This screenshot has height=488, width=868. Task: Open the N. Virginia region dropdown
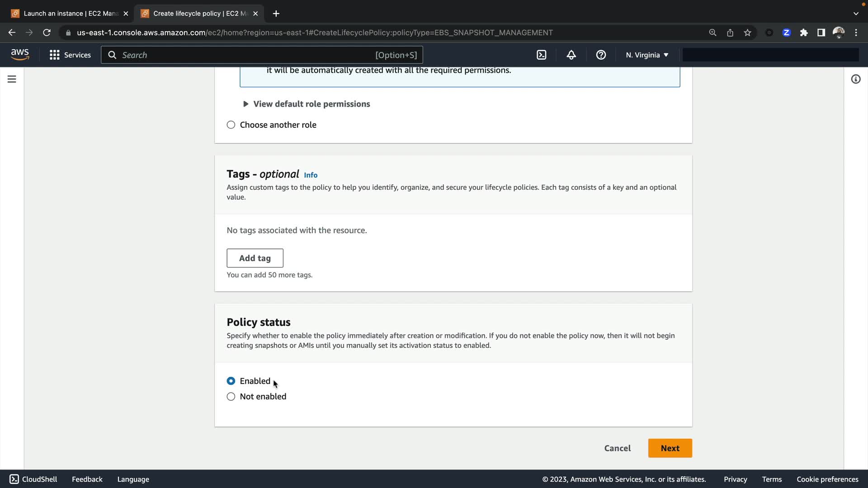click(647, 55)
